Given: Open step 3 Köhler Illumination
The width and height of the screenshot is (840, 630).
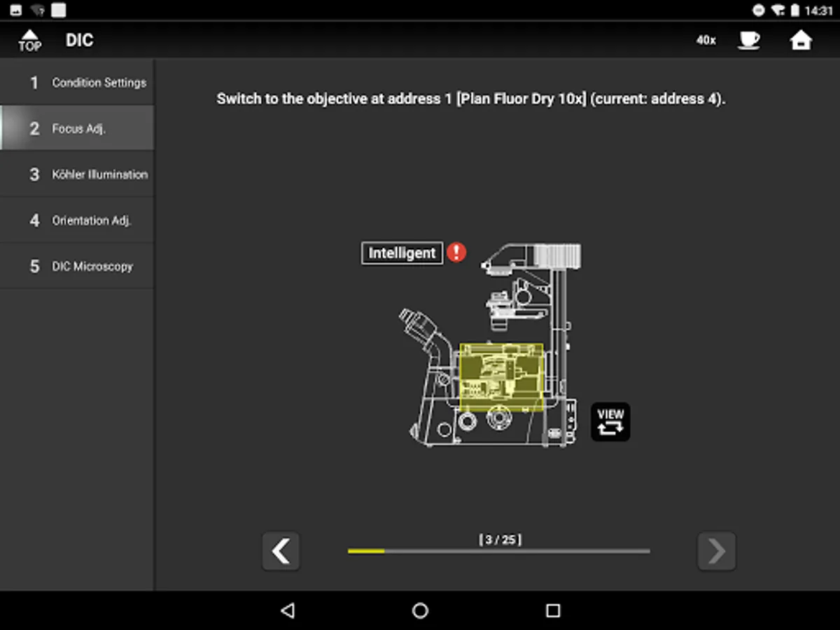Looking at the screenshot, I should pyautogui.click(x=77, y=174).
